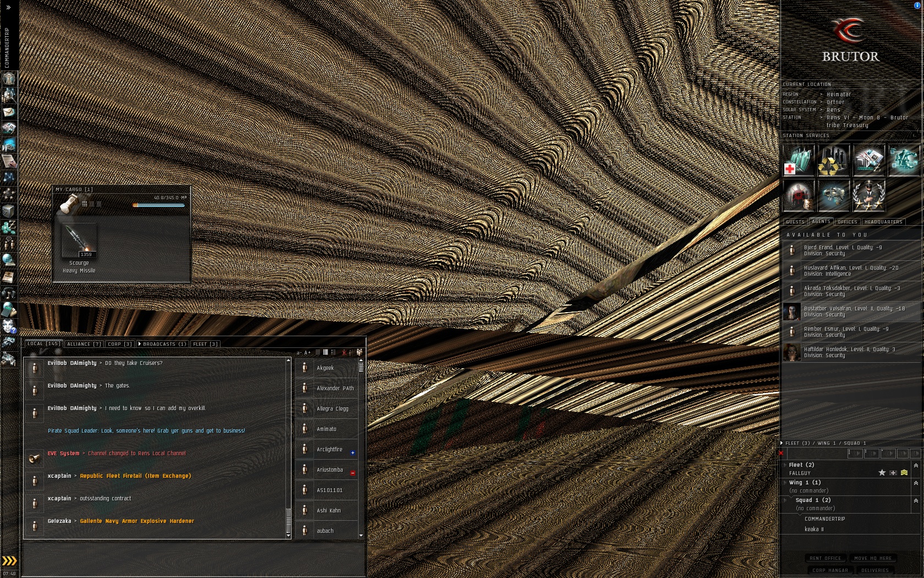
Task: Switch cargo to icon grid view
Action: [x=85, y=204]
